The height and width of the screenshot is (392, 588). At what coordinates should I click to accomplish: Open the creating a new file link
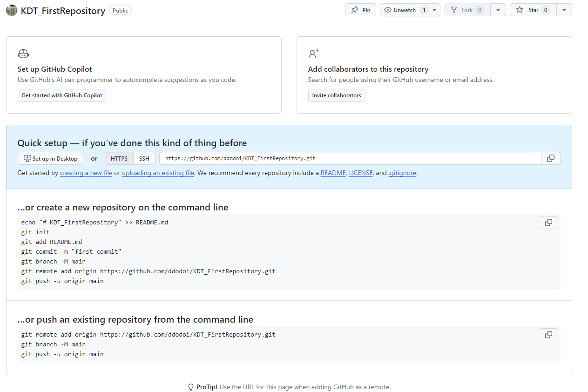click(x=86, y=173)
